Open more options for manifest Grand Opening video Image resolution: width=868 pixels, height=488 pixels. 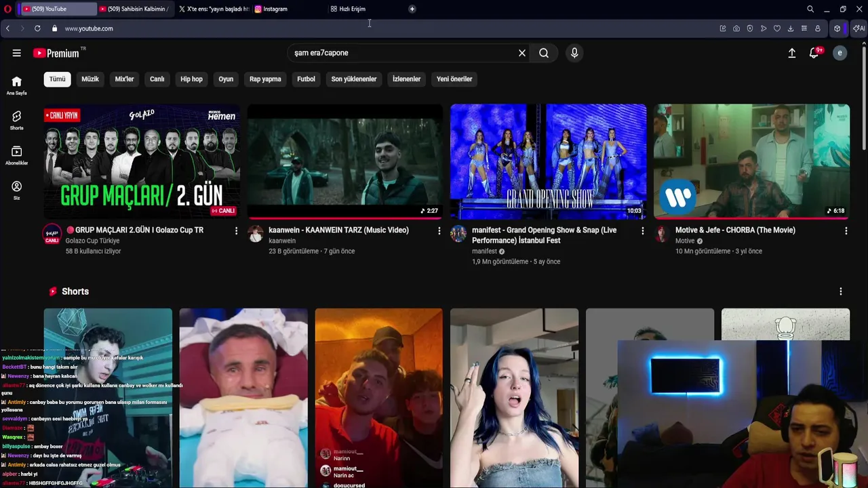(642, 231)
